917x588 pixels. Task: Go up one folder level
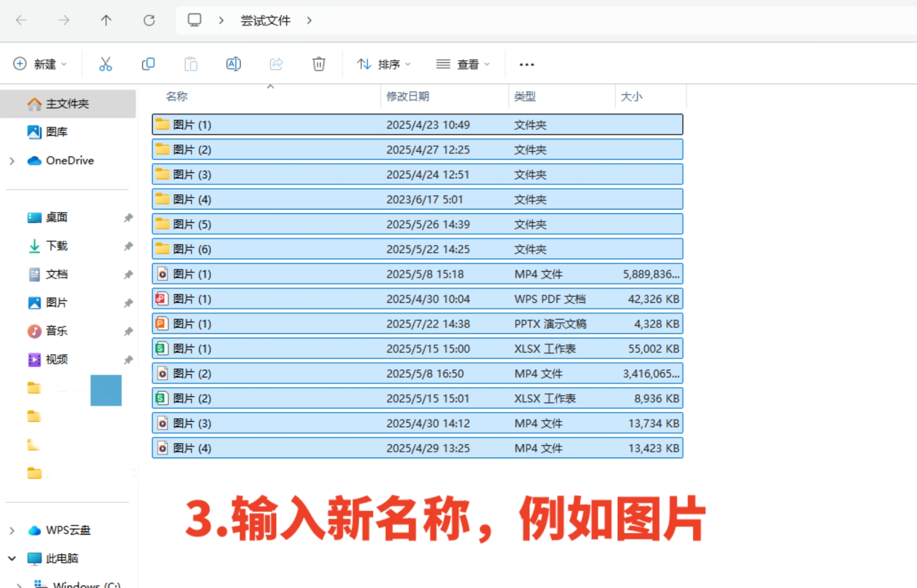coord(106,20)
